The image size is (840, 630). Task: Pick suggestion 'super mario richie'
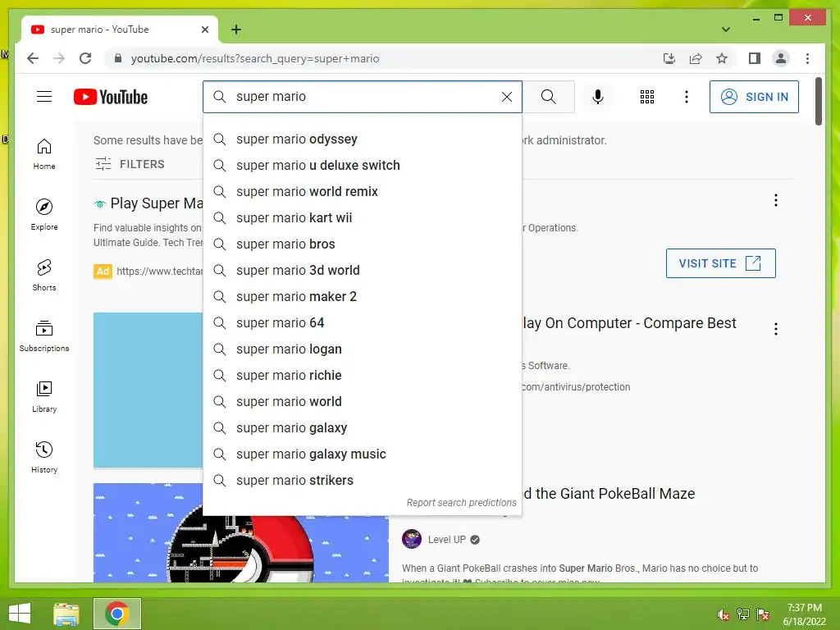point(362,376)
